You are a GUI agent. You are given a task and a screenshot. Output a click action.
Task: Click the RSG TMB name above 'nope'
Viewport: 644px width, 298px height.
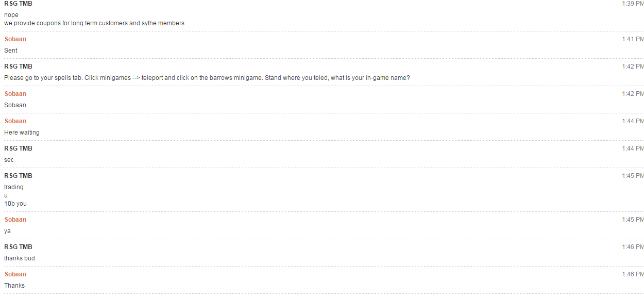(x=18, y=4)
